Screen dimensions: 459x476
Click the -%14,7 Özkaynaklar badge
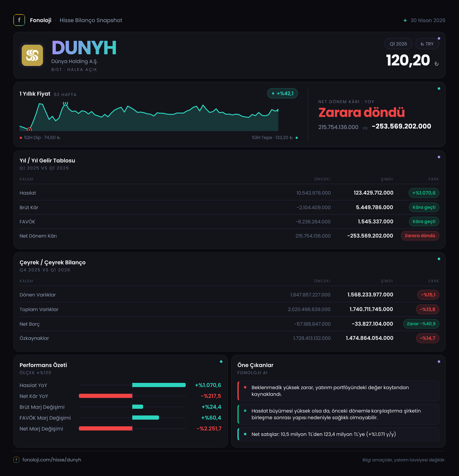[x=427, y=338]
